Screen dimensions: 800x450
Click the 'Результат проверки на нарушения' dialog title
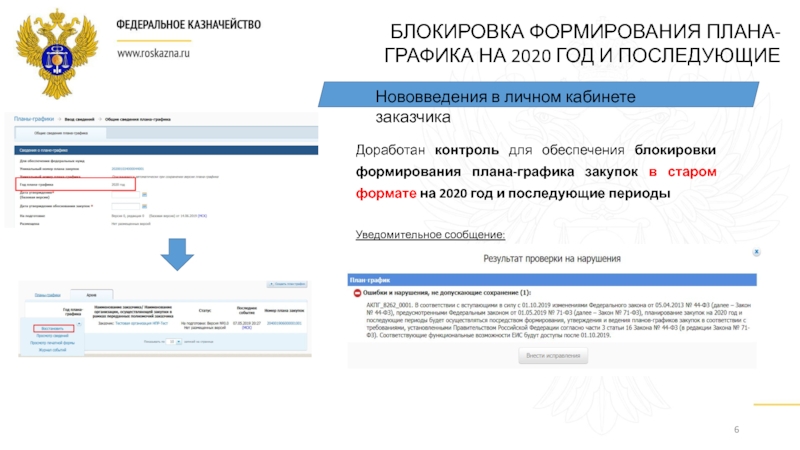coord(552,259)
